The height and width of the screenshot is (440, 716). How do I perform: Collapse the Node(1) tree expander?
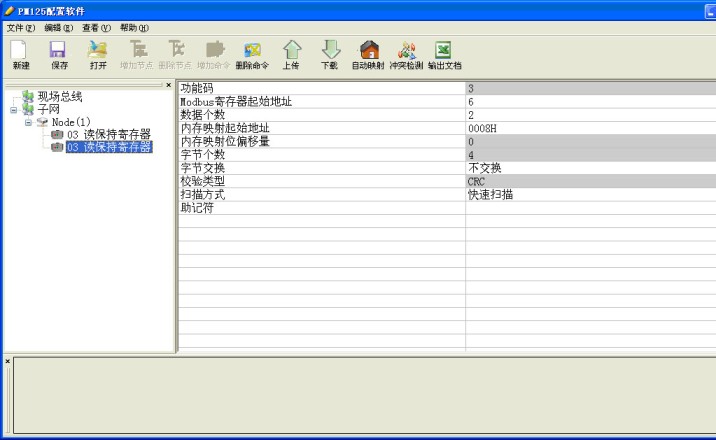28,122
